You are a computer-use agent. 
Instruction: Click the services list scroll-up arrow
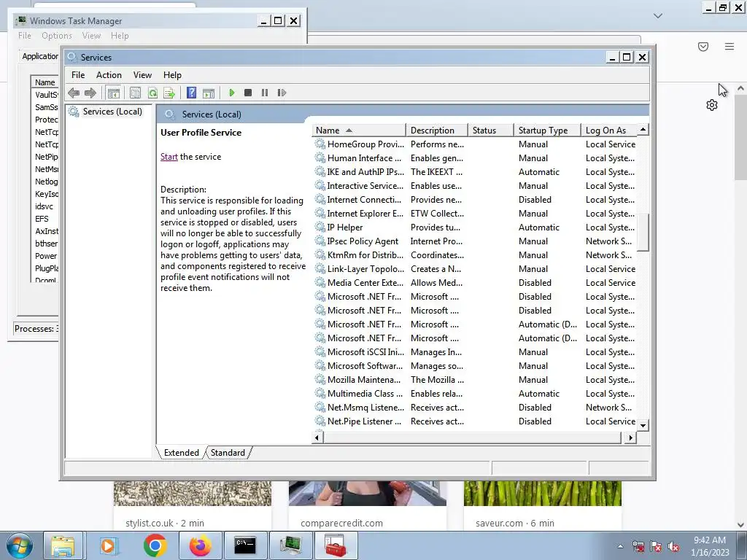[x=643, y=130]
